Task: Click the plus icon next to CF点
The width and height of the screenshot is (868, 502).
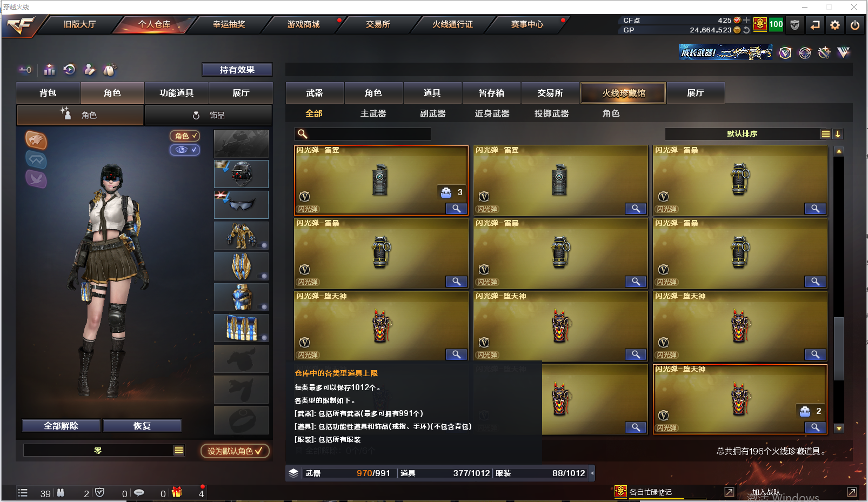Action: click(x=746, y=21)
